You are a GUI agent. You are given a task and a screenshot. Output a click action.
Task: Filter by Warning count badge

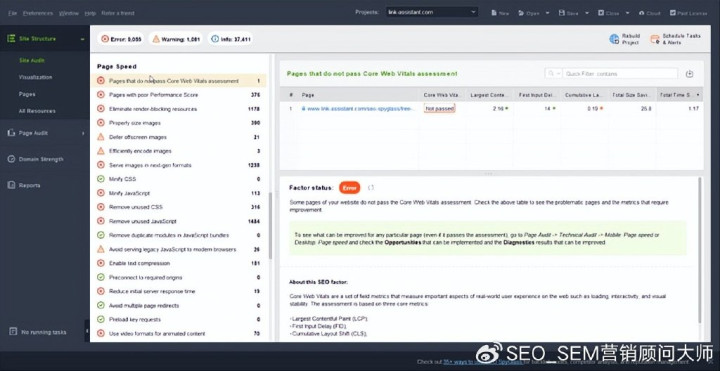pos(176,39)
